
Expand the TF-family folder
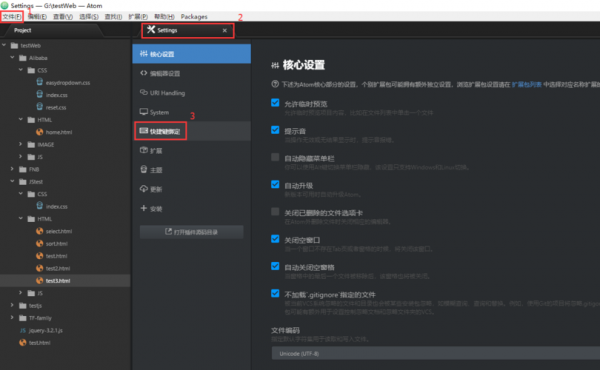[13, 318]
